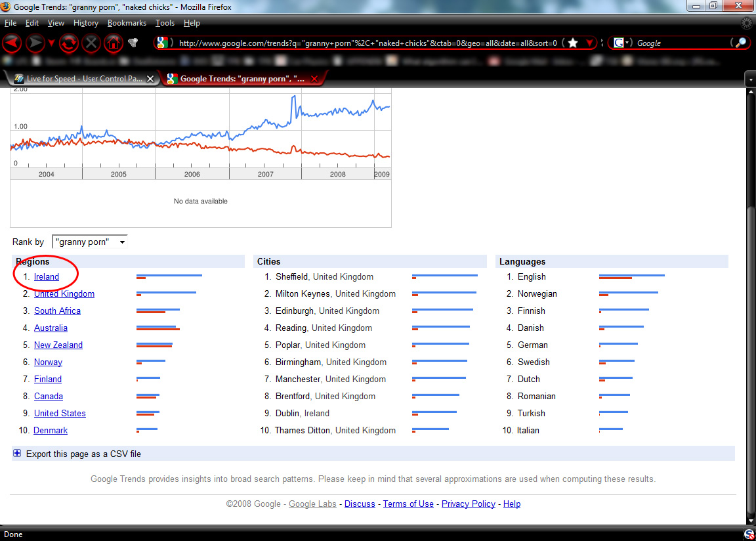756x541 pixels.
Task: Close the Google Trends tab
Action: click(314, 79)
